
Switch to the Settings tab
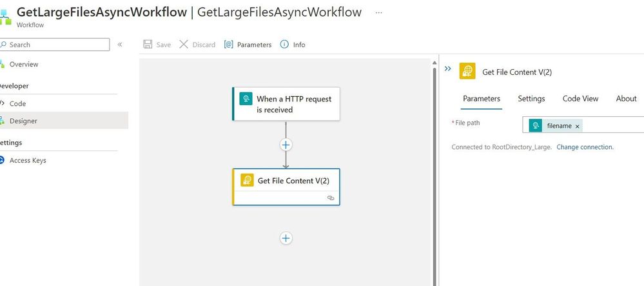[x=531, y=99]
